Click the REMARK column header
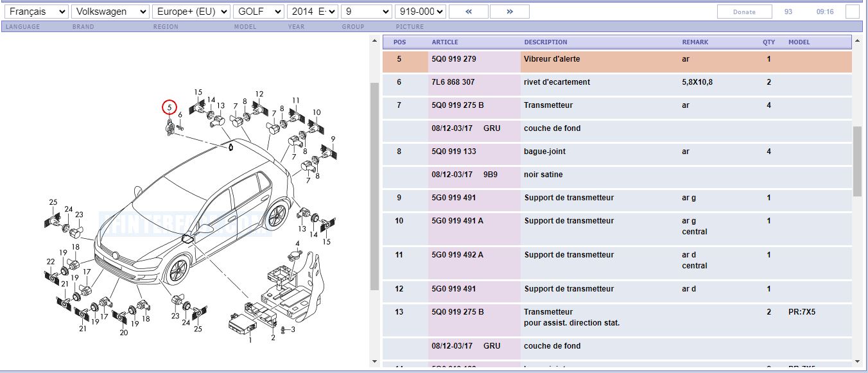This screenshot has width=868, height=373. tap(695, 42)
